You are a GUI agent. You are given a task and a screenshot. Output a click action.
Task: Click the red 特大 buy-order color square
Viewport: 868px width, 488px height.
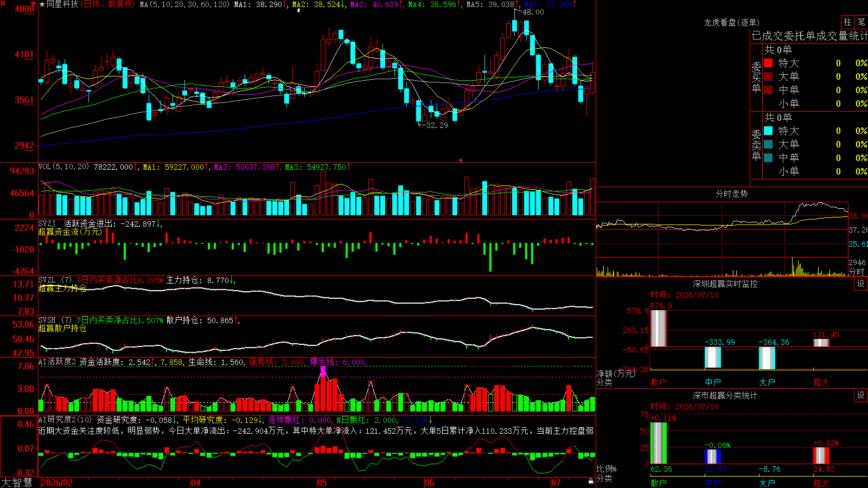768,63
